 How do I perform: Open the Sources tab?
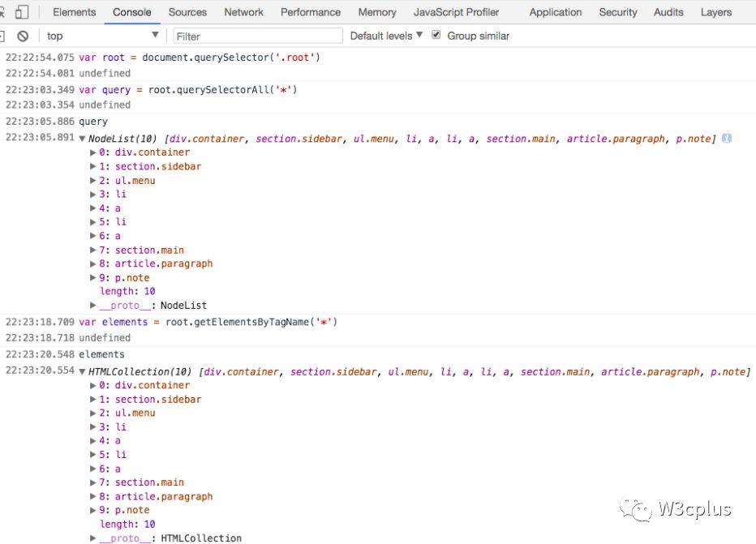coord(187,12)
